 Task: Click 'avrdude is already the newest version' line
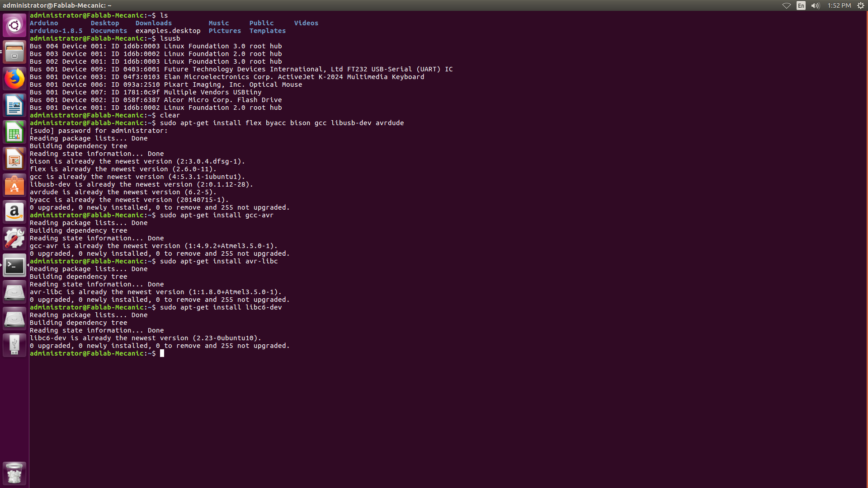tap(123, 192)
